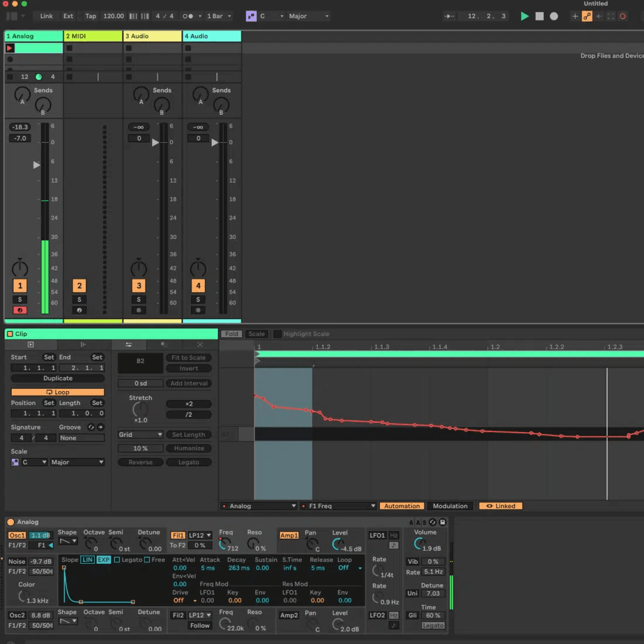Solo the 2 MIDI track
Image resolution: width=644 pixels, height=644 pixels.
tap(79, 299)
